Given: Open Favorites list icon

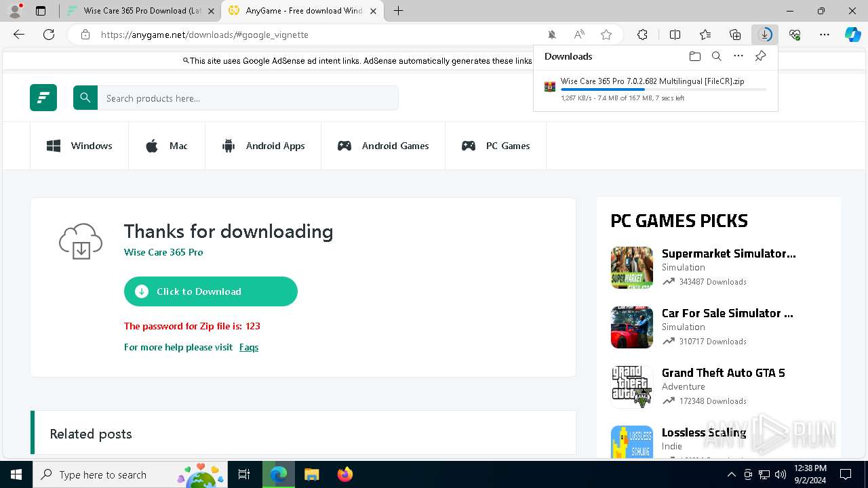Looking at the screenshot, I should (705, 35).
